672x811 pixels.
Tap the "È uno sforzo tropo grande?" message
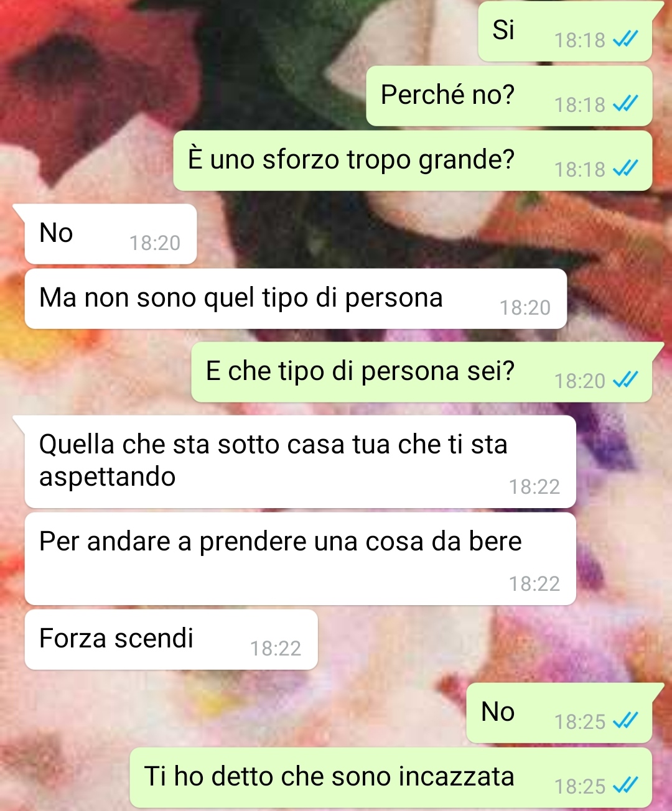[413, 161]
